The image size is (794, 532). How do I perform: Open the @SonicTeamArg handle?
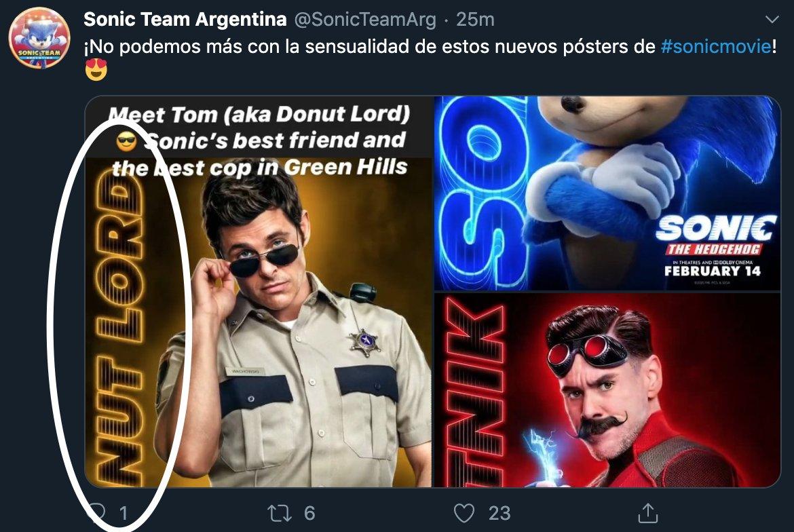point(364,20)
